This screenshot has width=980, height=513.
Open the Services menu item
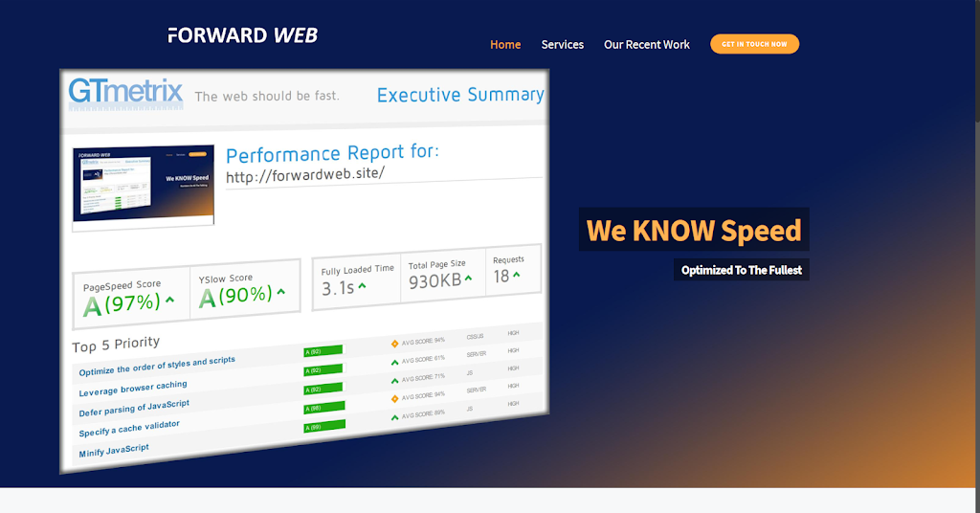(x=563, y=44)
